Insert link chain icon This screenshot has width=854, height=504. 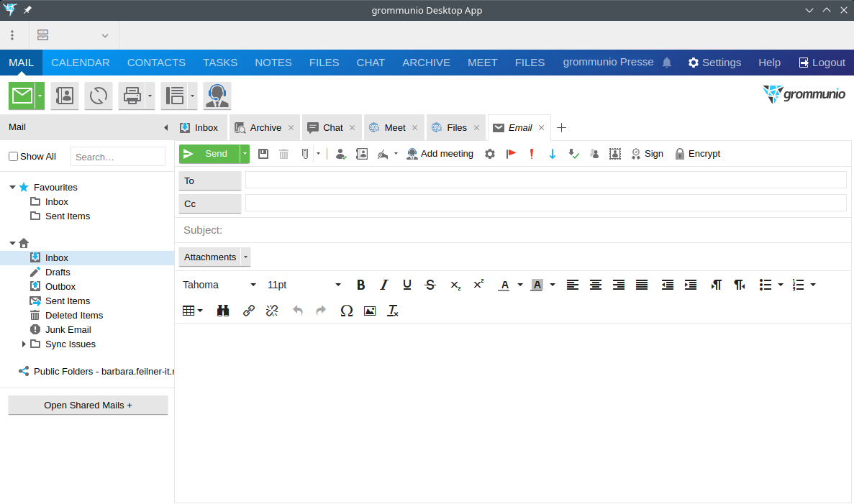[248, 311]
